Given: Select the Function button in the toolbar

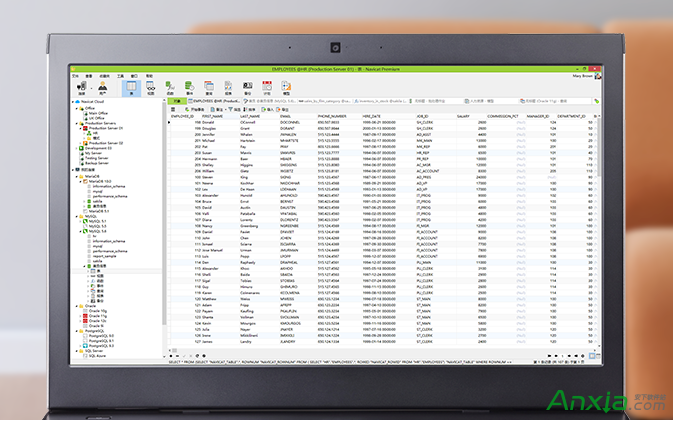Looking at the screenshot, I should pyautogui.click(x=170, y=88).
